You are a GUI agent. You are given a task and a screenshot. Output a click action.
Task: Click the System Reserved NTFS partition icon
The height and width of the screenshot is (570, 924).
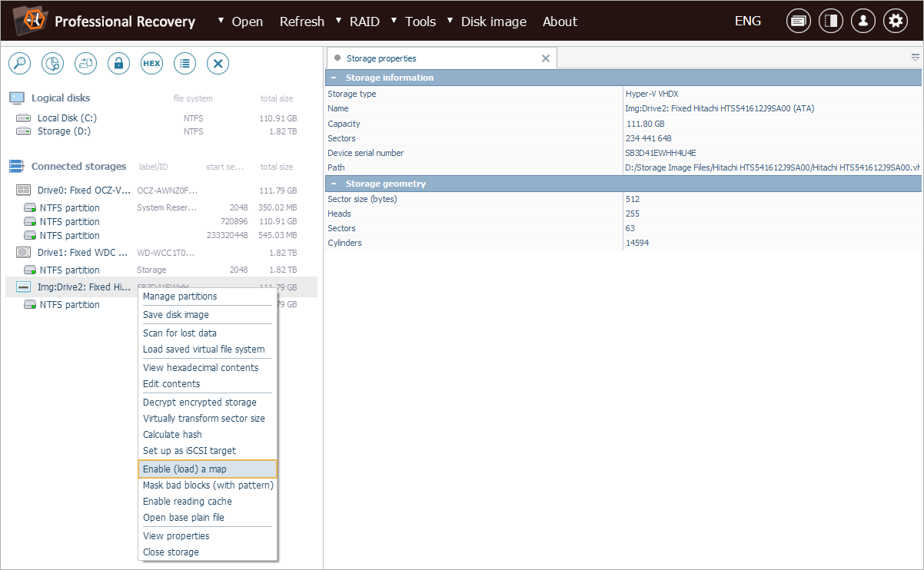pyautogui.click(x=31, y=208)
